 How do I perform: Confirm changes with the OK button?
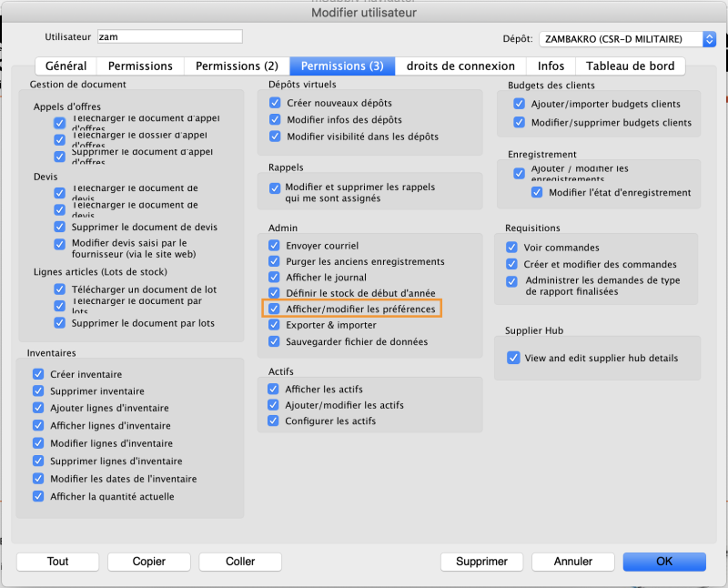664,562
